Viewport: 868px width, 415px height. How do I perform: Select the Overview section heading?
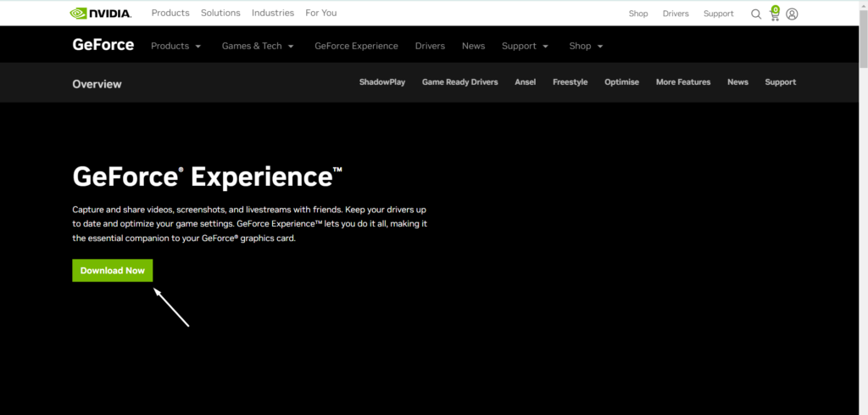[x=97, y=84]
